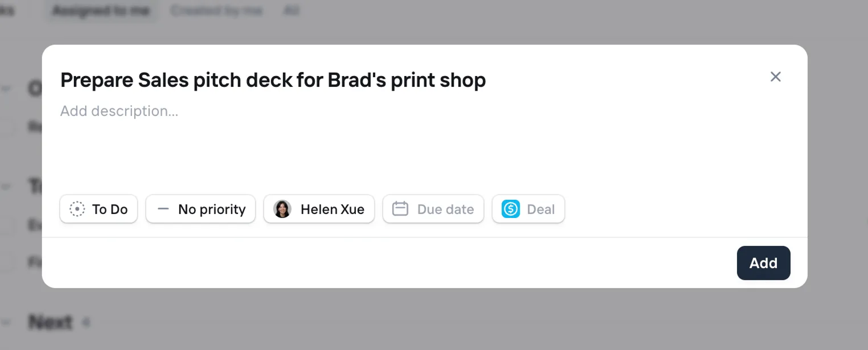The width and height of the screenshot is (868, 350).
Task: Close the new task dialog
Action: coord(776,77)
